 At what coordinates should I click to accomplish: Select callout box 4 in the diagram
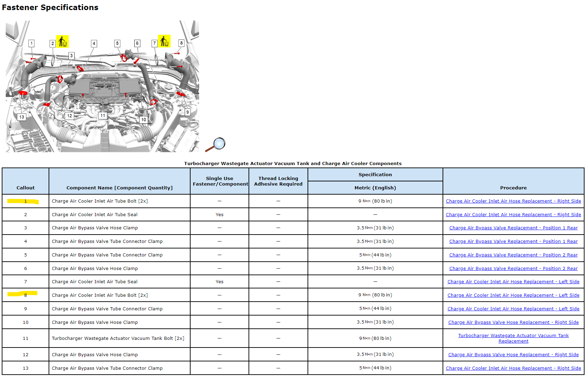(x=94, y=43)
